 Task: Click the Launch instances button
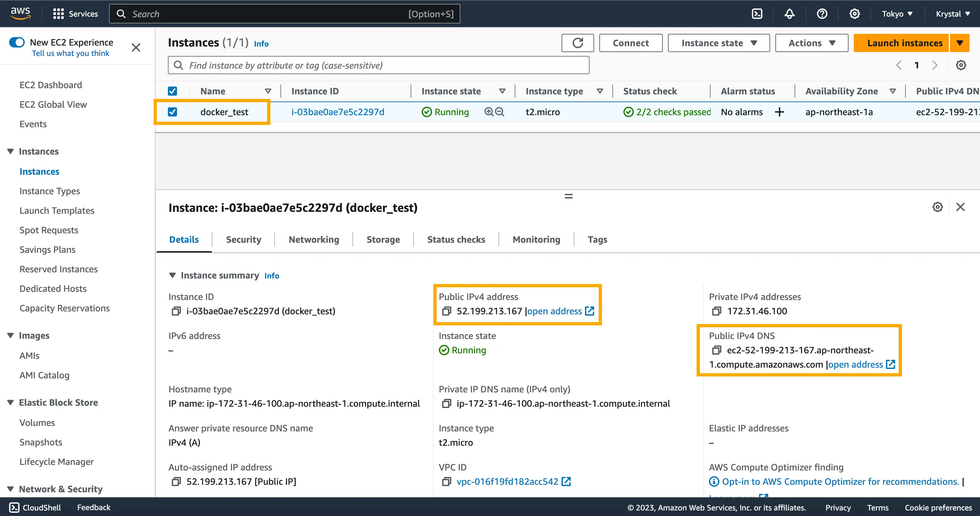point(902,43)
